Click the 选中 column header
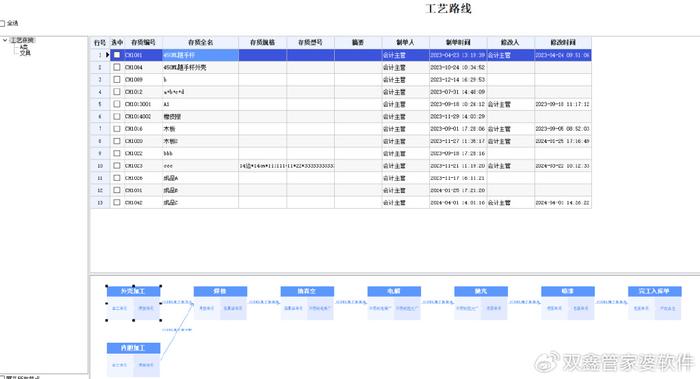Viewport: 700px width, 379px height. pyautogui.click(x=117, y=42)
